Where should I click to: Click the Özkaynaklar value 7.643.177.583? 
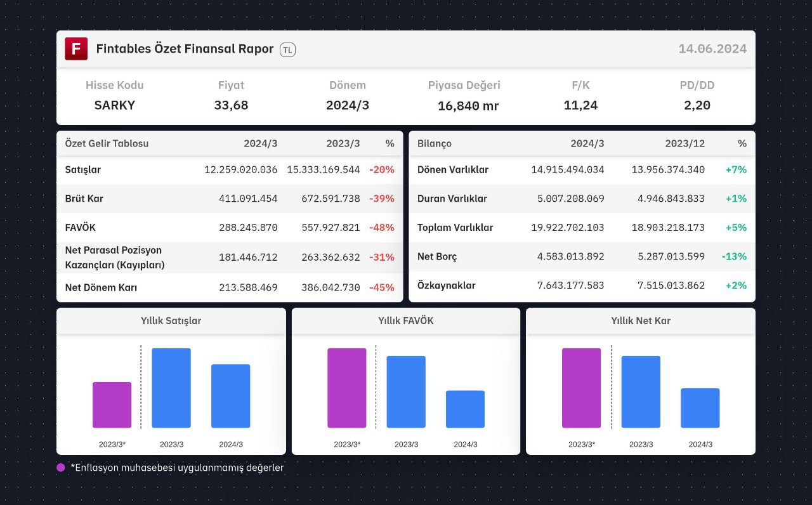coord(571,285)
